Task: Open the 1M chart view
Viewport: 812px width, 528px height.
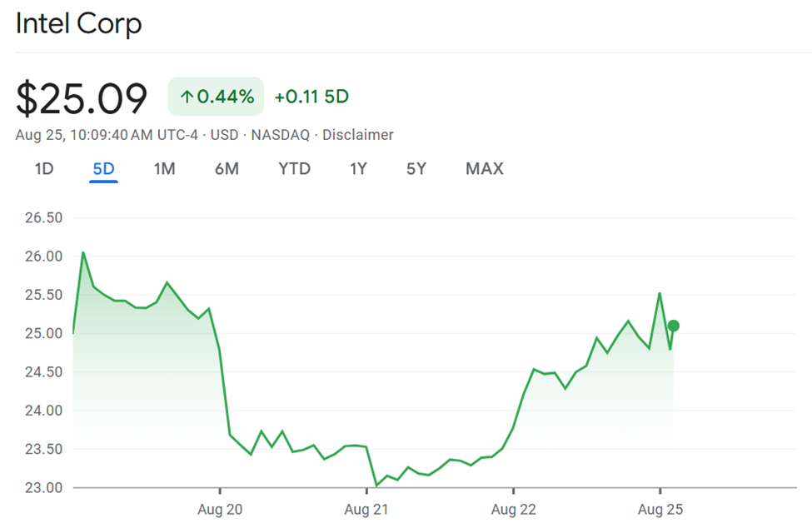Action: point(164,168)
